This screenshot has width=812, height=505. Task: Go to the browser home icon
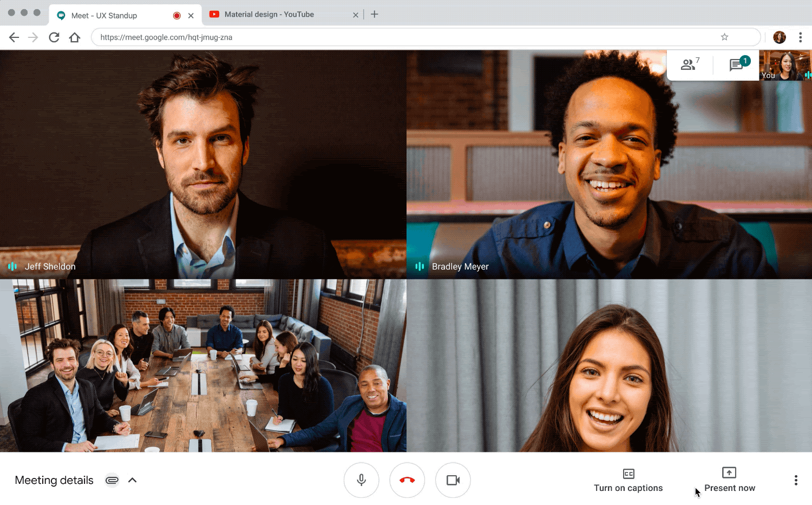(x=75, y=37)
